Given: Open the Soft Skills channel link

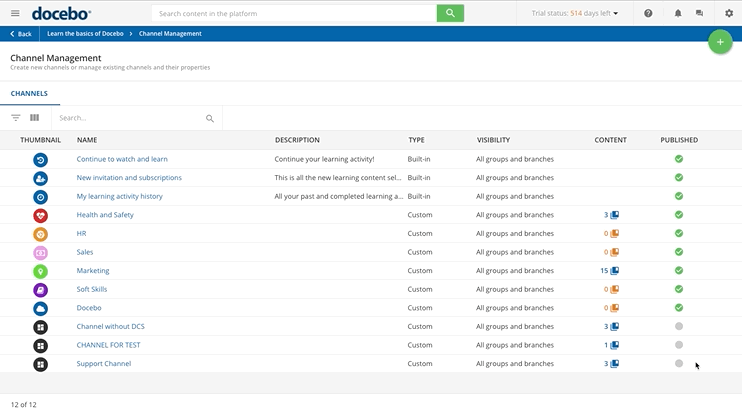Looking at the screenshot, I should 92,289.
